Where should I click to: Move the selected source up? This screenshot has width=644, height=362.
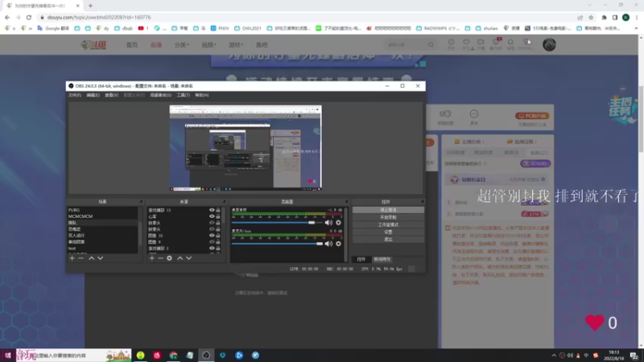180,258
